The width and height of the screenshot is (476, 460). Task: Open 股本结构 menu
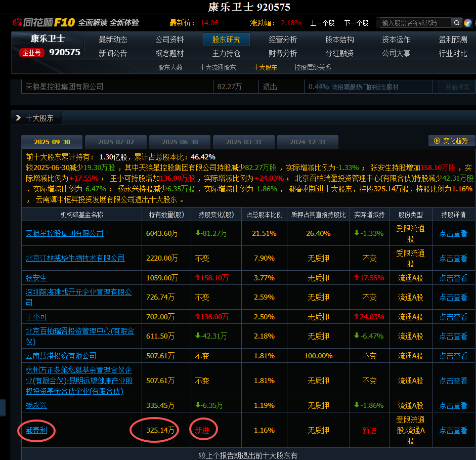pyautogui.click(x=339, y=39)
